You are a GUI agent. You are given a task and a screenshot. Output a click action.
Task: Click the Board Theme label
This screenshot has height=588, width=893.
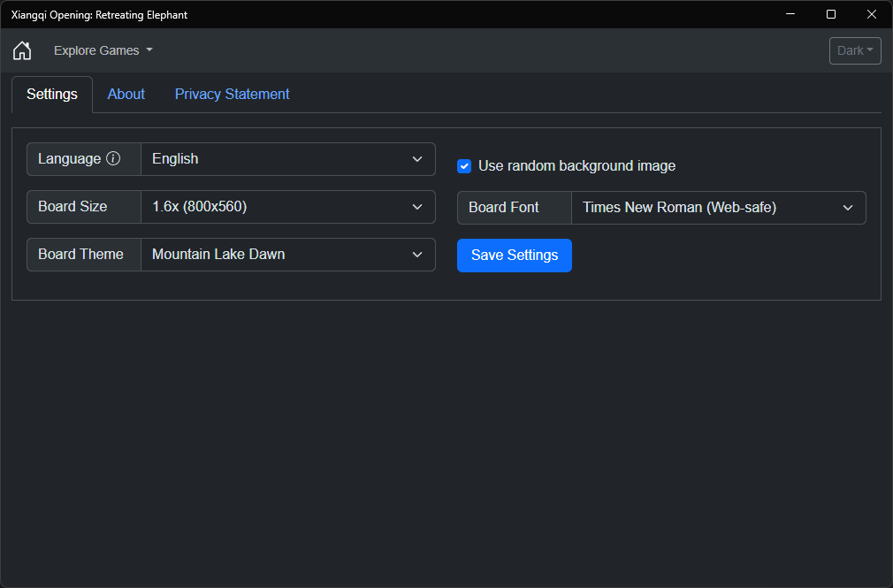pyautogui.click(x=80, y=255)
